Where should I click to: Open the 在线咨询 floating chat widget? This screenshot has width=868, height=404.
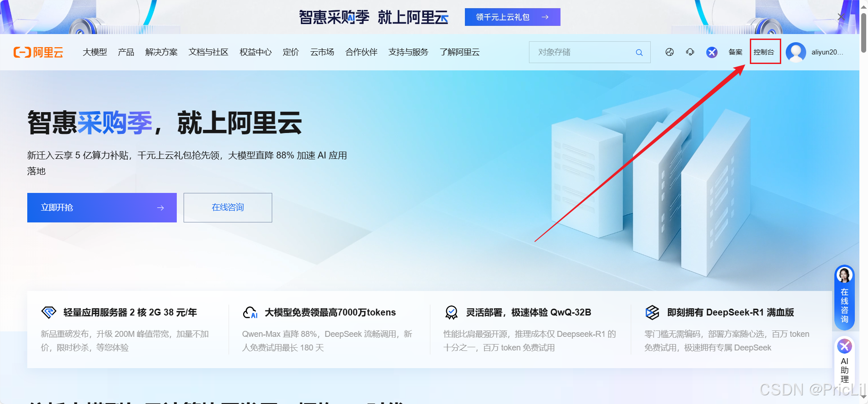844,298
